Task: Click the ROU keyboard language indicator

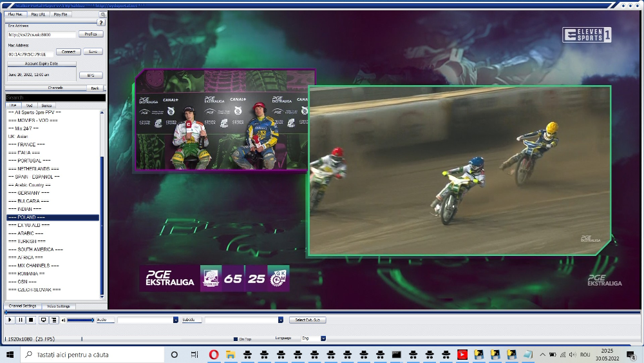Action: pos(585,355)
